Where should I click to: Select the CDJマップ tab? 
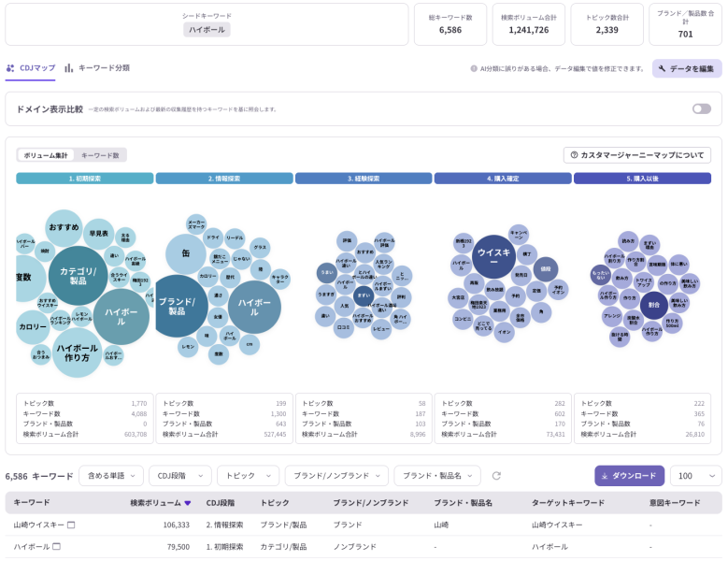[x=31, y=68]
